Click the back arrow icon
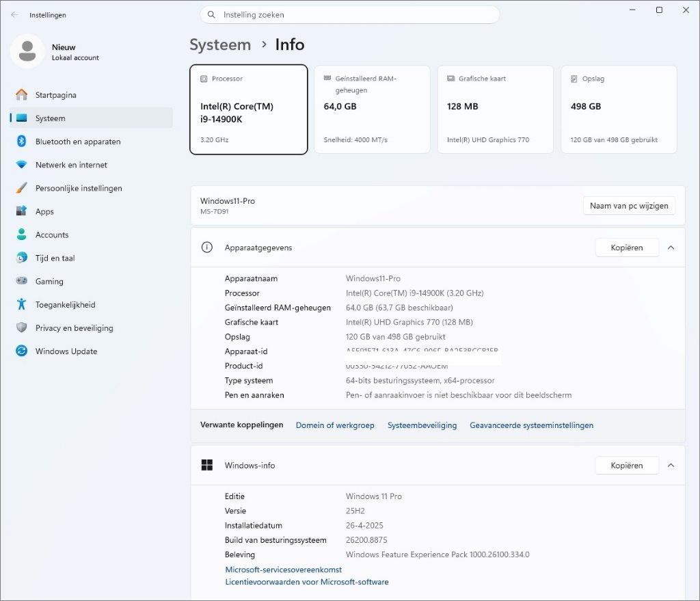700x601 pixels. click(x=15, y=15)
